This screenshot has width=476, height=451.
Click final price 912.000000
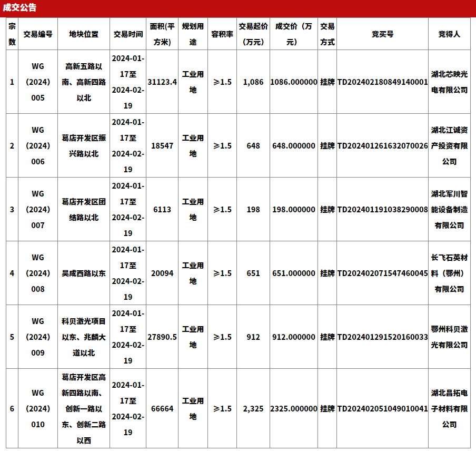tap(294, 337)
